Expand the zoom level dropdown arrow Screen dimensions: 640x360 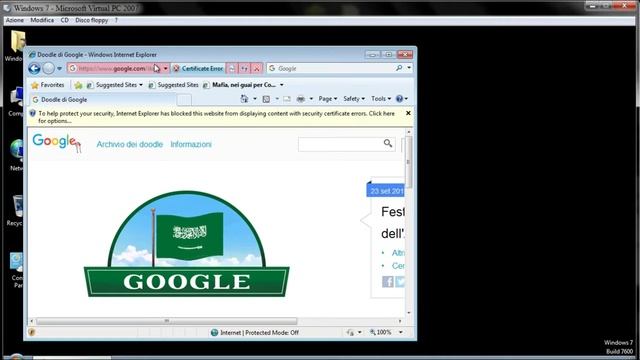(400, 332)
